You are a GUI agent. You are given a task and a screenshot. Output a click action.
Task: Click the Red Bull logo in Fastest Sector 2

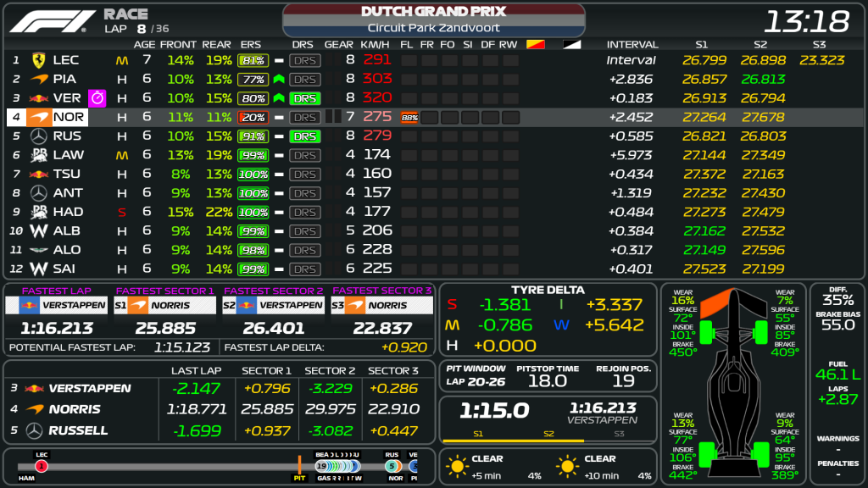click(x=247, y=305)
